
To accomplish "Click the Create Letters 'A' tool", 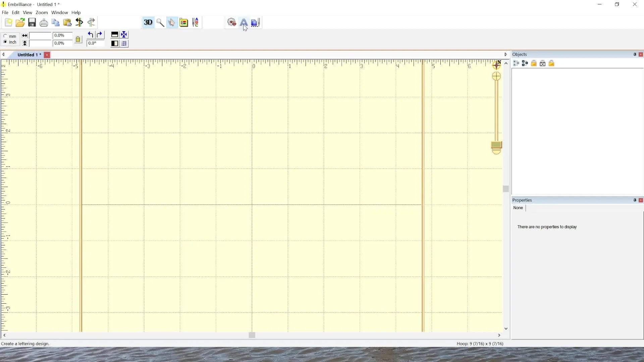I will tap(244, 22).
